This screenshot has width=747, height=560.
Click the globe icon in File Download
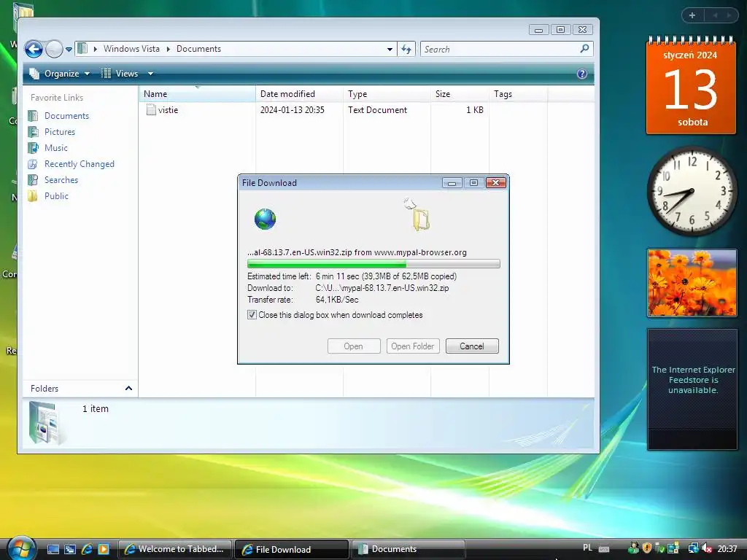click(x=265, y=219)
